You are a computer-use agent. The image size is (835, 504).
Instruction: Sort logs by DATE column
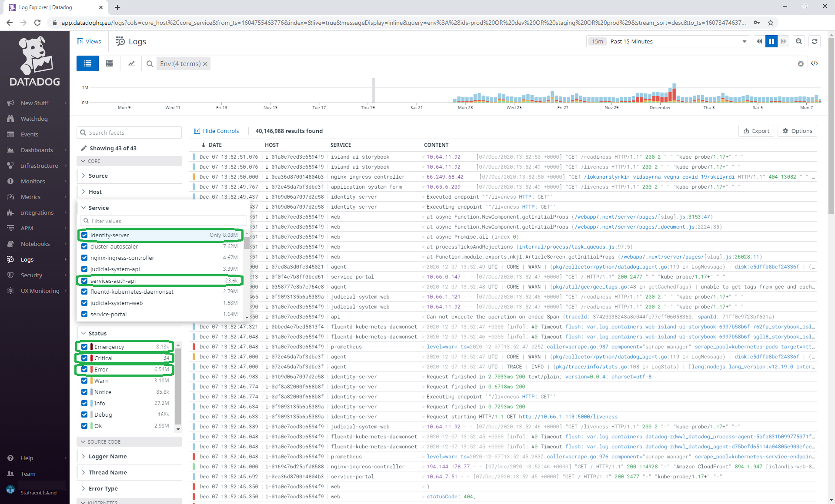(211, 145)
